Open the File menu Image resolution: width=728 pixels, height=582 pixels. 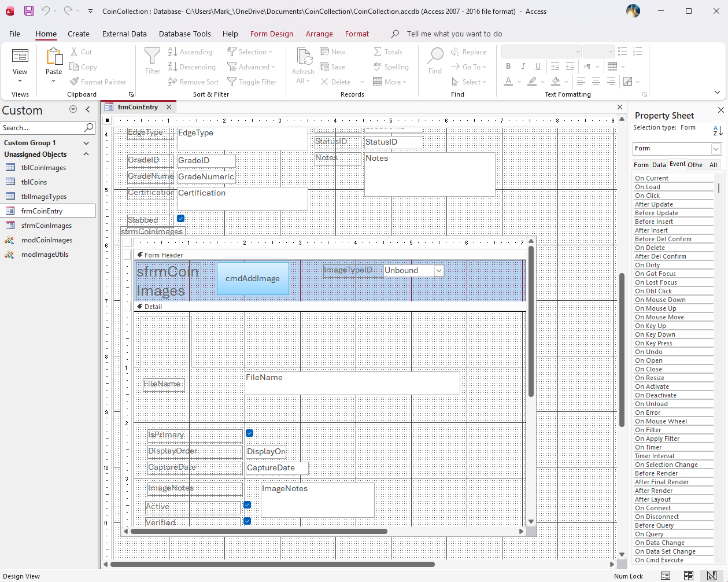(14, 34)
